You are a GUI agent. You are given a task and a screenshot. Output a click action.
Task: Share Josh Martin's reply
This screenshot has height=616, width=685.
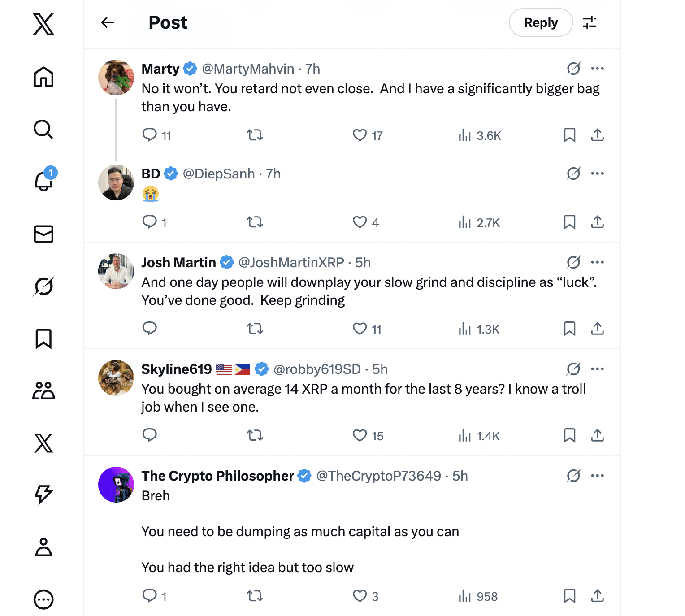click(597, 329)
